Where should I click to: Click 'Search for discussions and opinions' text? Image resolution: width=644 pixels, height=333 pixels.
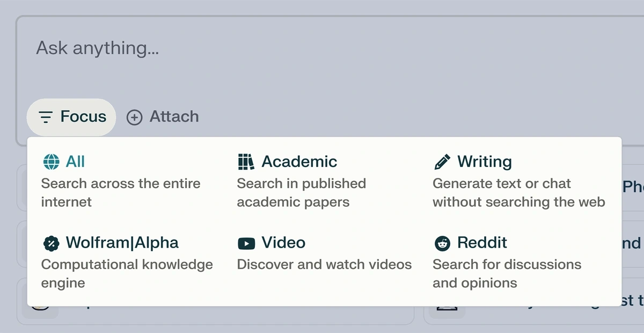(507, 273)
